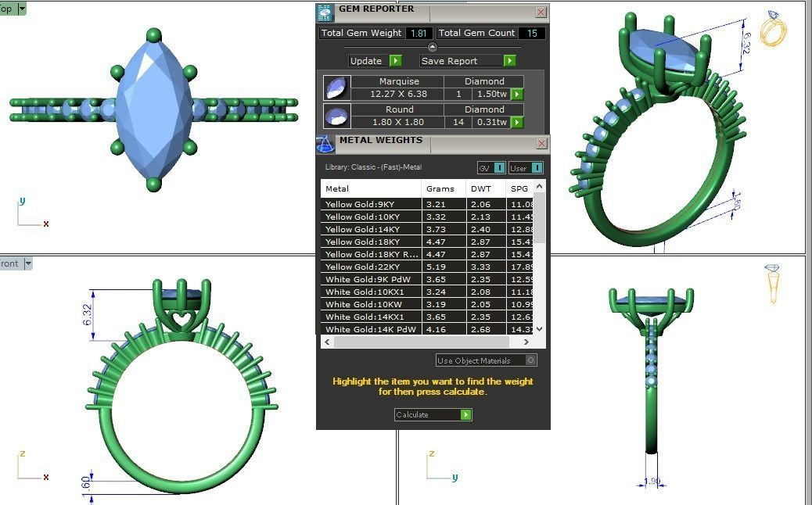Click green arrow on Marquise 1.50tw row

(x=517, y=94)
